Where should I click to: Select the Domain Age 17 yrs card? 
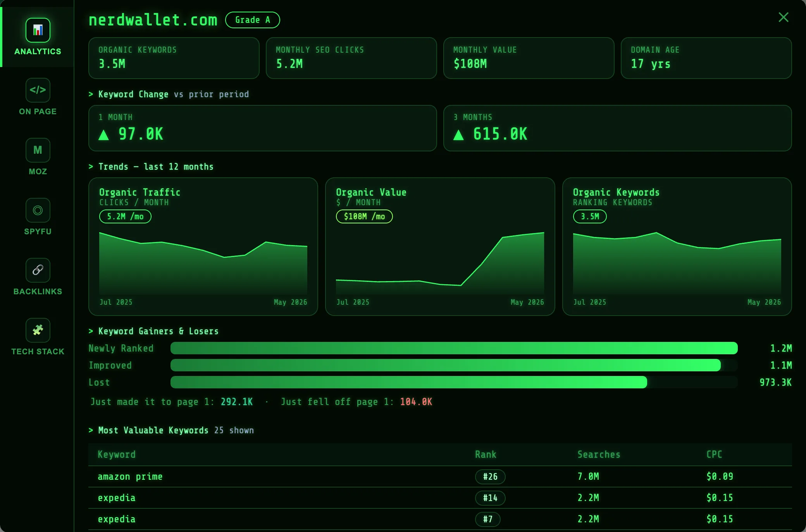click(706, 58)
